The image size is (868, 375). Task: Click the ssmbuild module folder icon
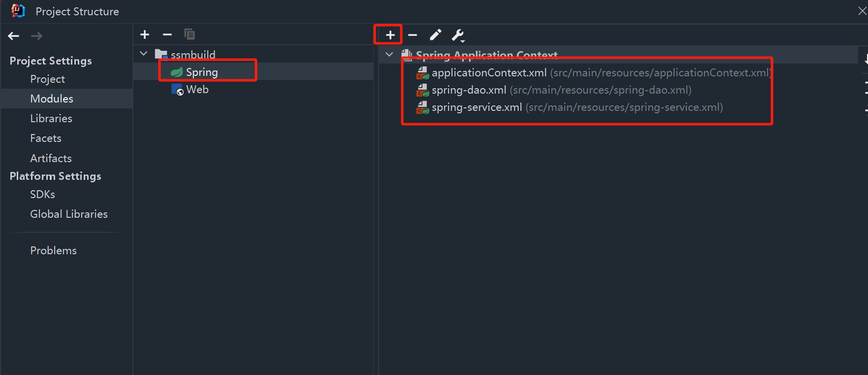click(x=161, y=54)
